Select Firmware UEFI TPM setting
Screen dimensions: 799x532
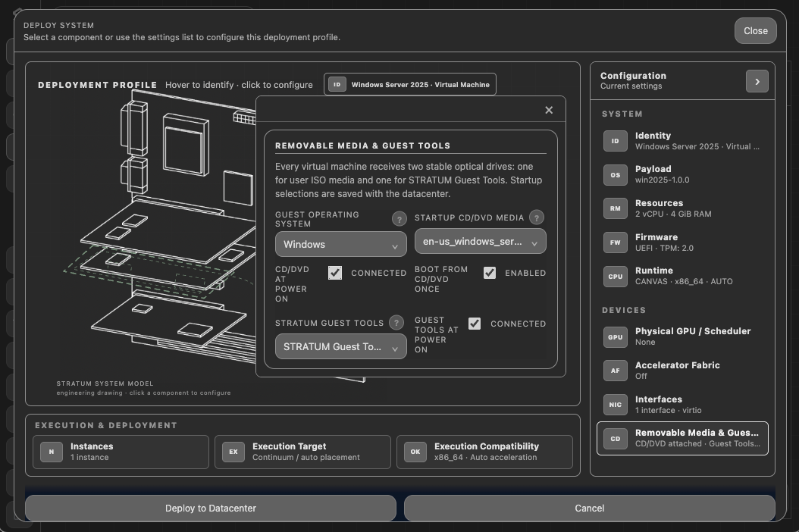682,243
